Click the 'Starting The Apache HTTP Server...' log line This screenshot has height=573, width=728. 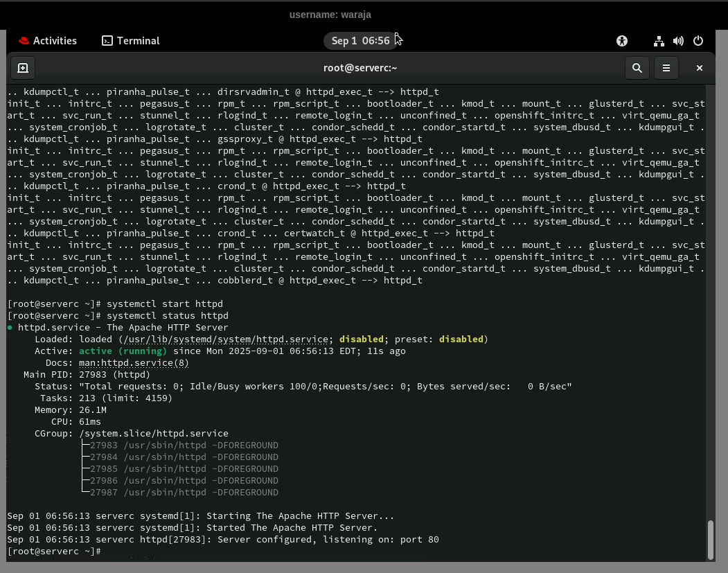pyautogui.click(x=201, y=516)
